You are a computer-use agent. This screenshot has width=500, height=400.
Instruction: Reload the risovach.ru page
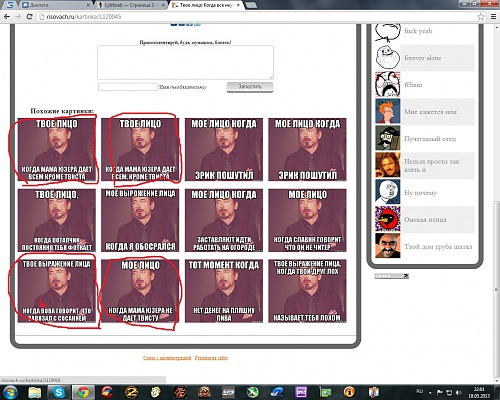(29, 16)
